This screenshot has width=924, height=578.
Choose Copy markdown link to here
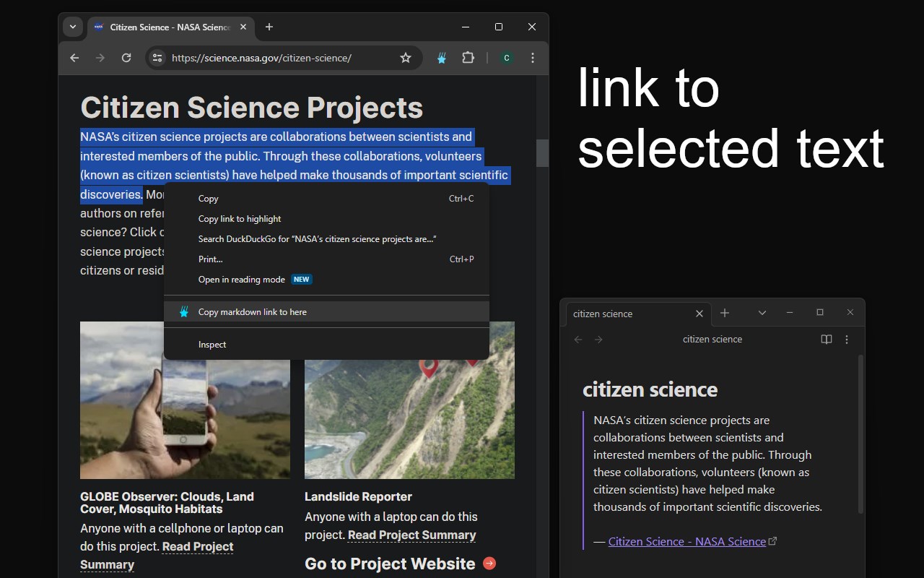pyautogui.click(x=327, y=312)
